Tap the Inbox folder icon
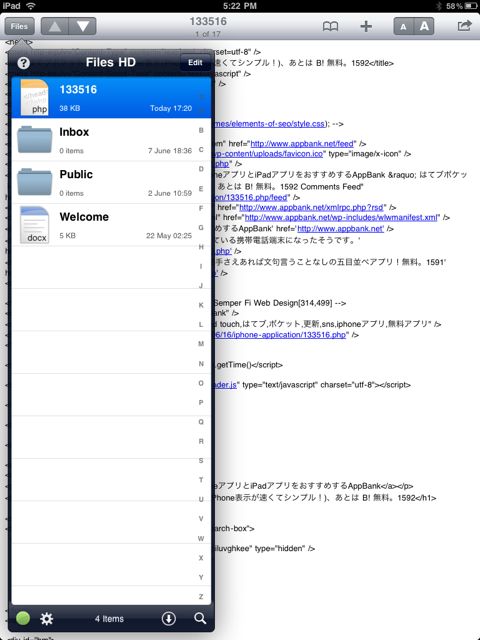The width and height of the screenshot is (480, 640). click(35, 140)
